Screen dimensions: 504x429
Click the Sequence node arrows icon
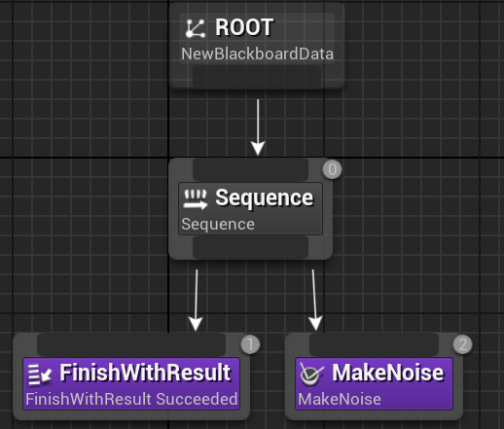(x=196, y=199)
